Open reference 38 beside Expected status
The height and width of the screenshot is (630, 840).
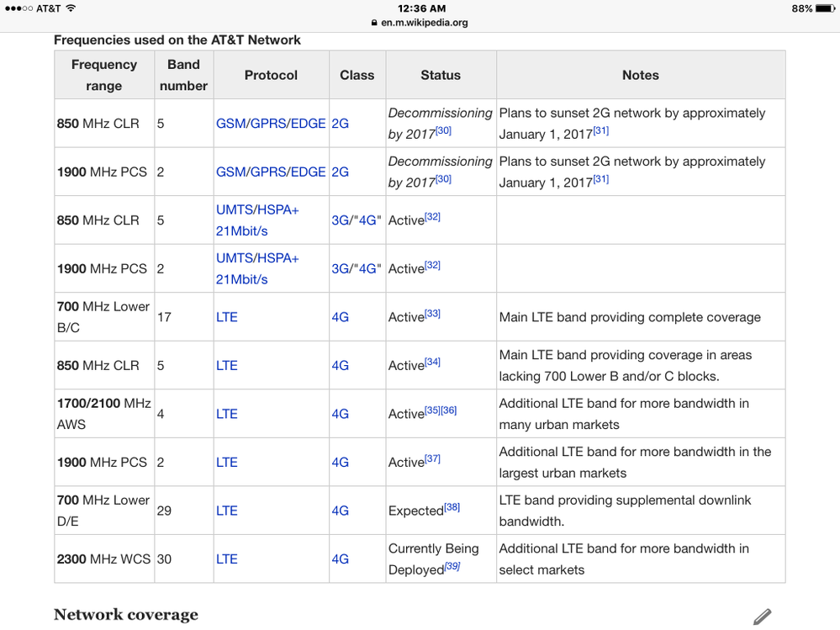tap(452, 507)
